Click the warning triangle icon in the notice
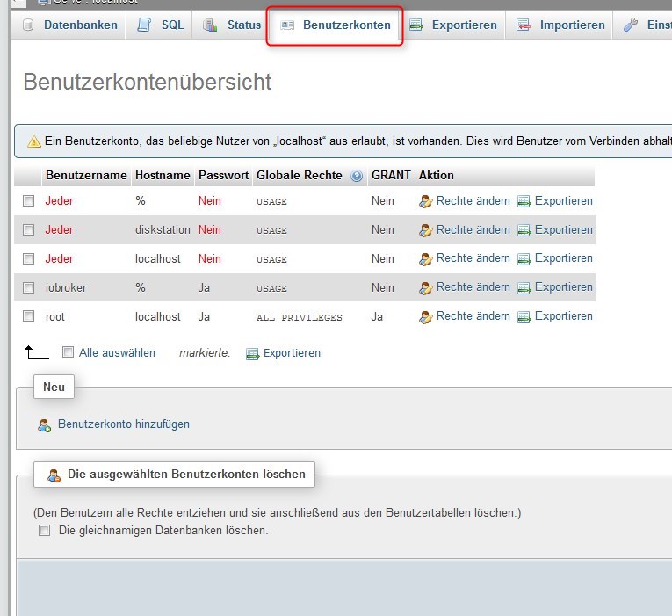This screenshot has width=672, height=616. pos(34,141)
